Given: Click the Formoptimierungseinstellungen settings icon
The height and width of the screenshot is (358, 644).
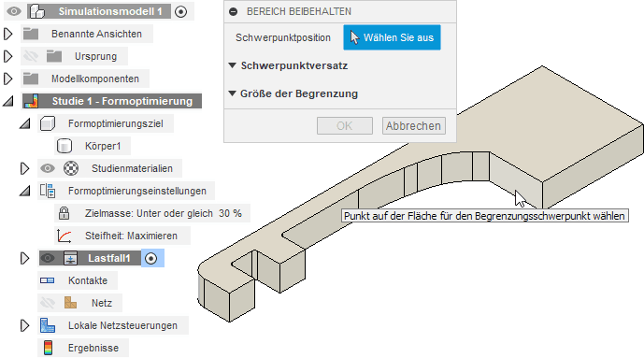Looking at the screenshot, I should (48, 191).
